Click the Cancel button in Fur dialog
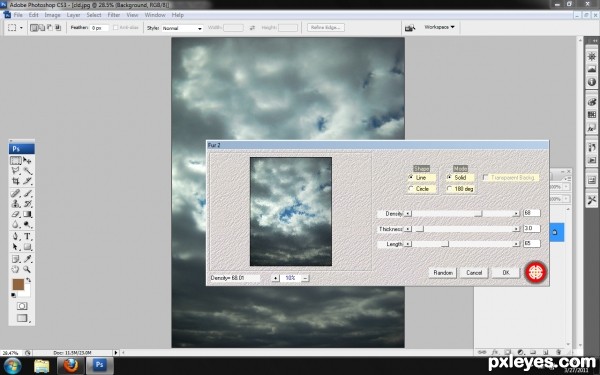The width and height of the screenshot is (600, 375). click(x=474, y=272)
